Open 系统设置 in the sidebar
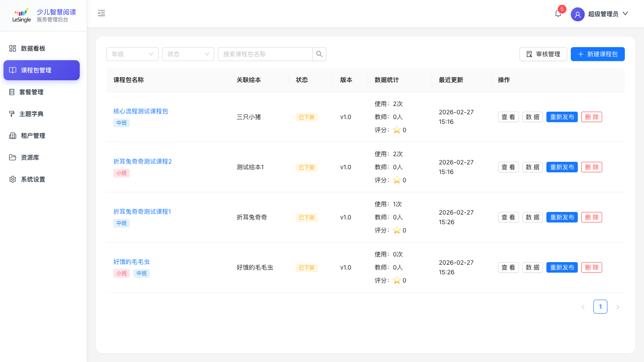This screenshot has width=644, height=362. [33, 179]
